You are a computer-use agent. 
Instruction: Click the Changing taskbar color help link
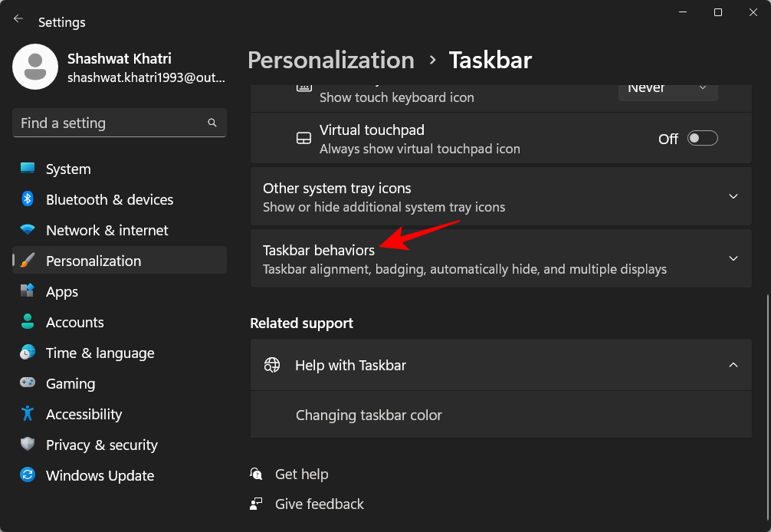click(369, 415)
